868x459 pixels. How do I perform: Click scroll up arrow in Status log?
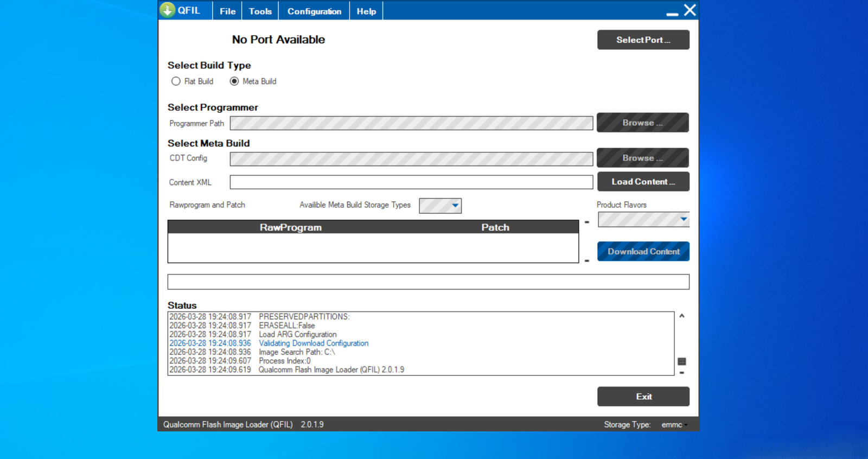[682, 316]
